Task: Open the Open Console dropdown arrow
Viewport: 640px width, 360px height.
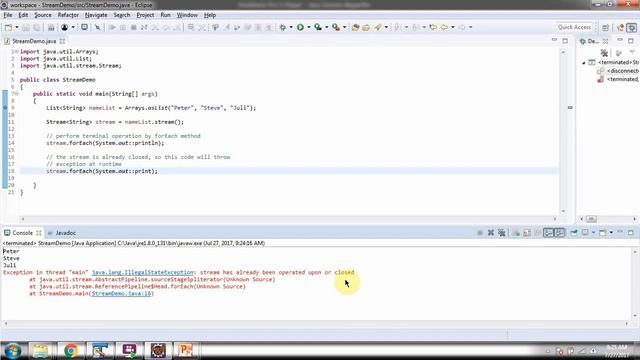Action: 611,233
